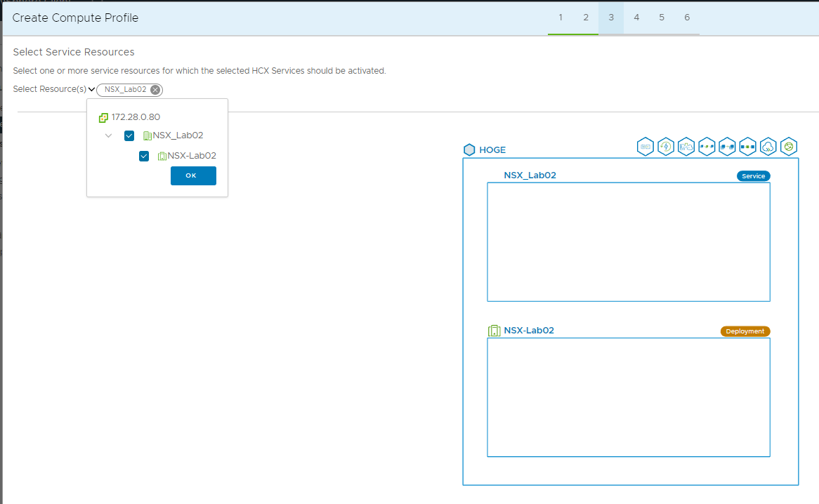
Task: Click the NSX_Lab02 label in tree
Action: pyautogui.click(x=178, y=135)
